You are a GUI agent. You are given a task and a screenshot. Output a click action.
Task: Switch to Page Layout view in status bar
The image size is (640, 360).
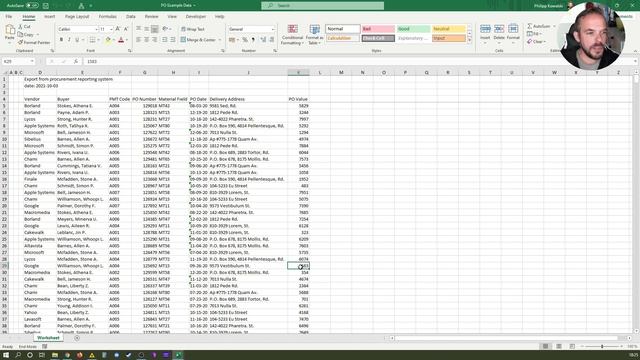(x=559, y=346)
